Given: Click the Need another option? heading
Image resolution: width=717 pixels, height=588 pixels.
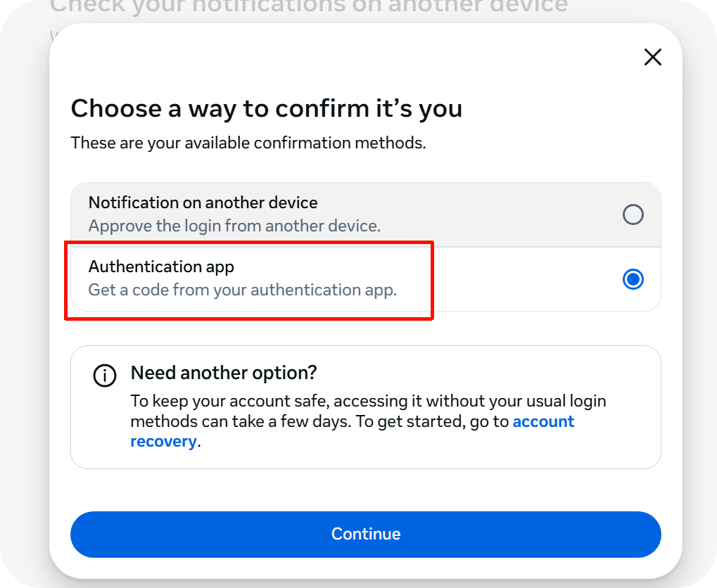Looking at the screenshot, I should pos(224,372).
